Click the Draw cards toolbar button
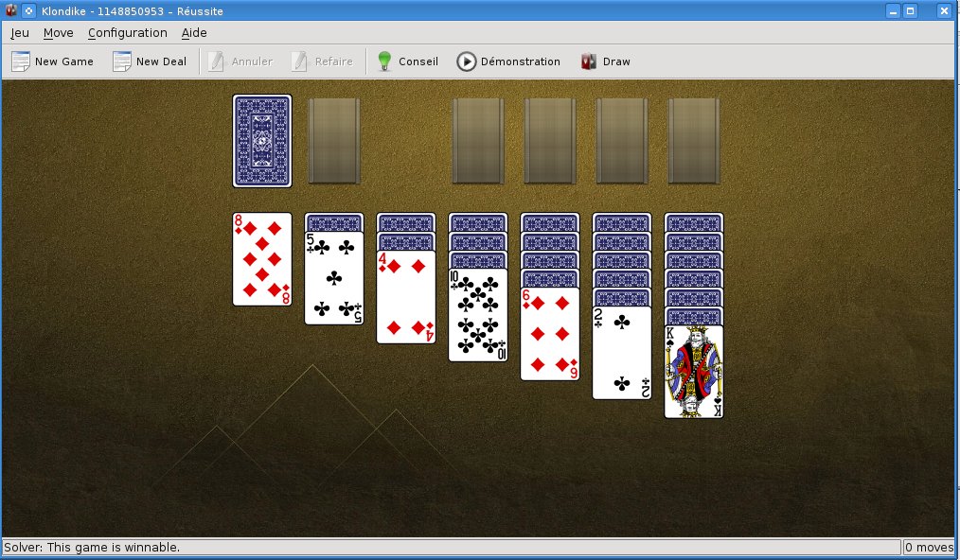Image resolution: width=960 pixels, height=560 pixels. 606,61
